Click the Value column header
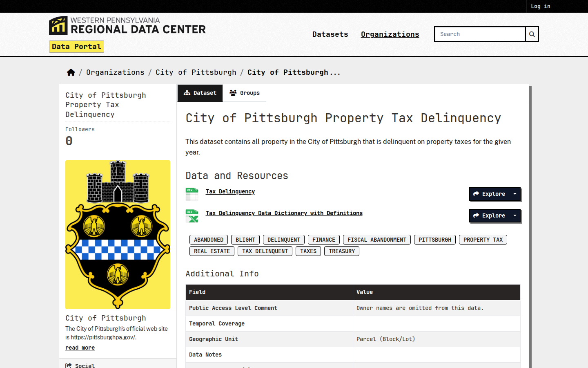This screenshot has width=588, height=368. [437, 292]
